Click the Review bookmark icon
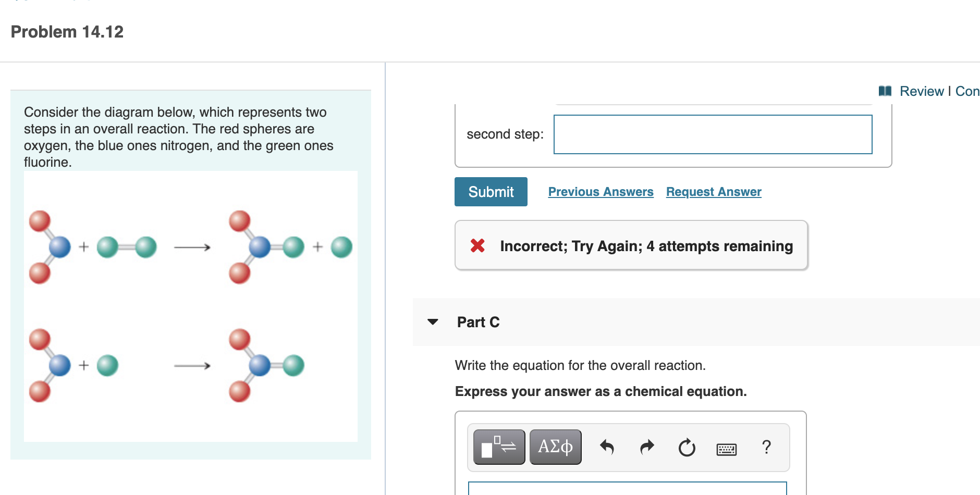Screen dimensions: 980x495 pos(886,91)
